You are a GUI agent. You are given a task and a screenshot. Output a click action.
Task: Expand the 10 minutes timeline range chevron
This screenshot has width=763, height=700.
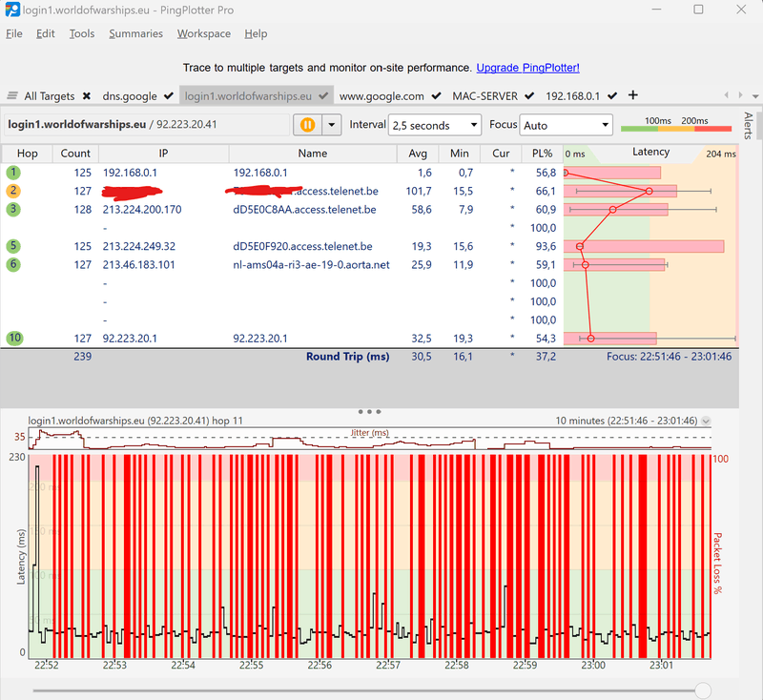coord(706,421)
